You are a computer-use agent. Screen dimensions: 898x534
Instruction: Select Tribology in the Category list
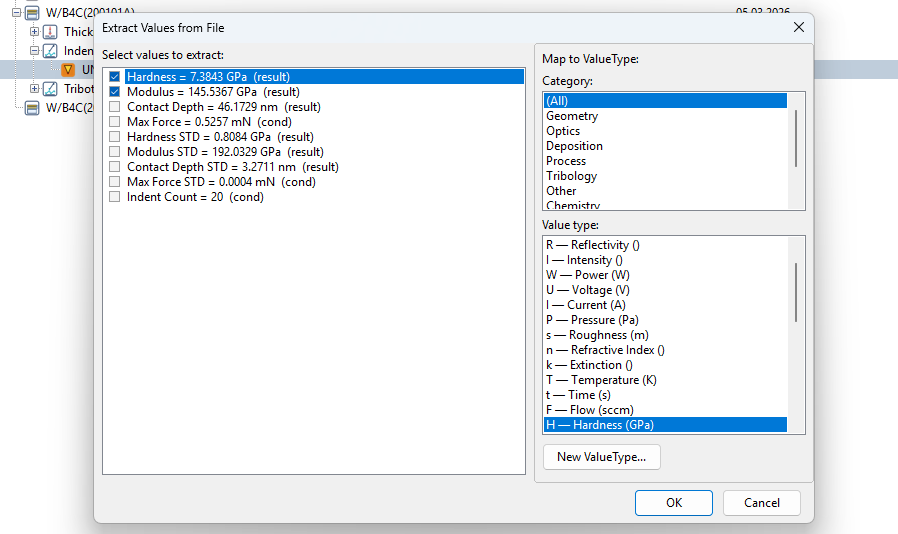pyautogui.click(x=571, y=176)
